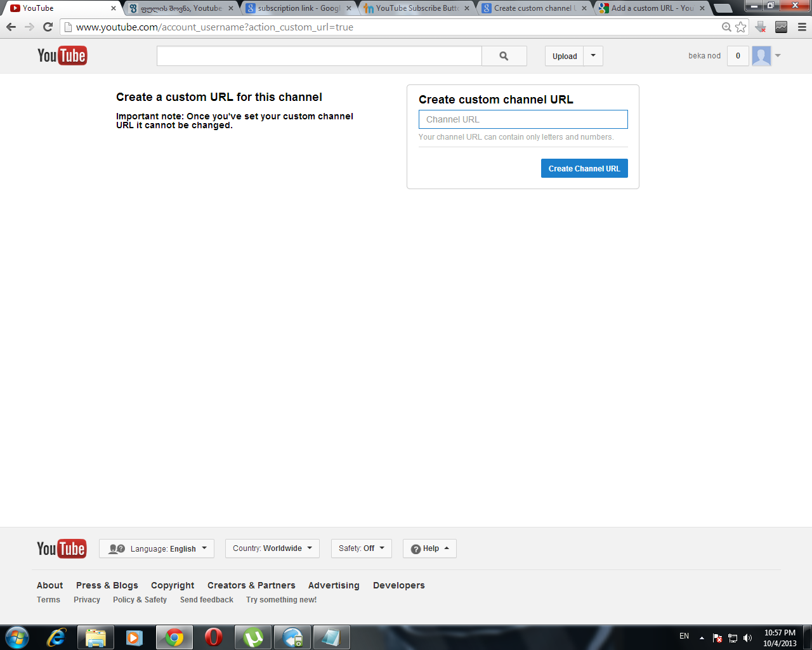The width and height of the screenshot is (812, 650).
Task: Open the Terms link
Action: coord(48,600)
